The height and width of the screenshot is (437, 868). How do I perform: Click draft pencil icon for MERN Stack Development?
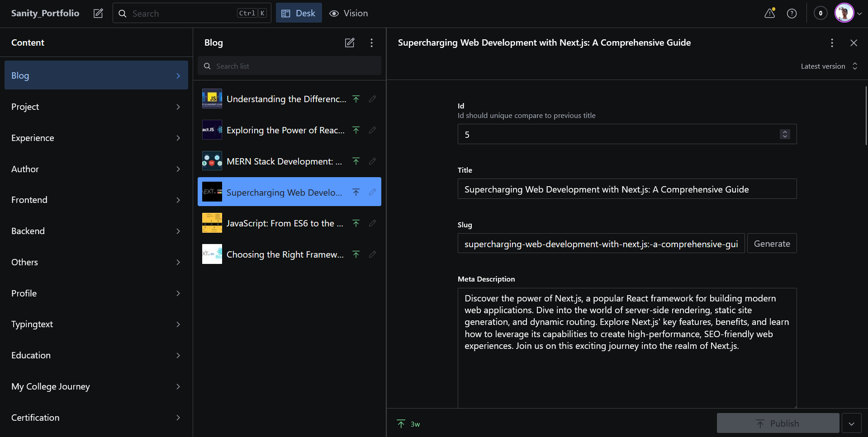pyautogui.click(x=372, y=161)
